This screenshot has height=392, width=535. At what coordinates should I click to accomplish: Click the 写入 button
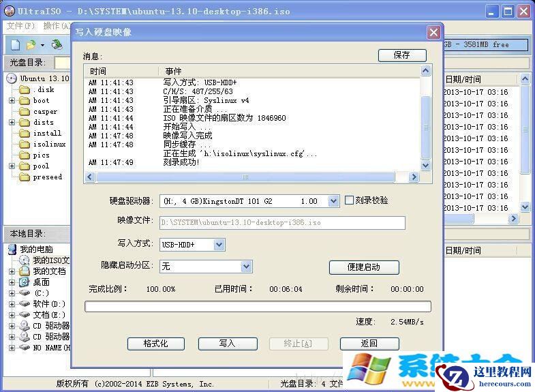(x=228, y=344)
